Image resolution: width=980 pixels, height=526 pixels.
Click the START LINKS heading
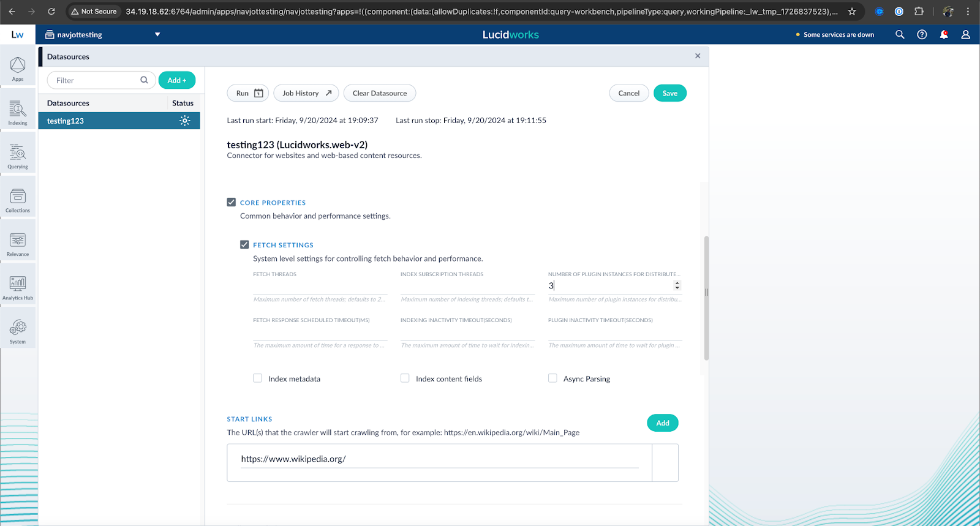pyautogui.click(x=249, y=419)
